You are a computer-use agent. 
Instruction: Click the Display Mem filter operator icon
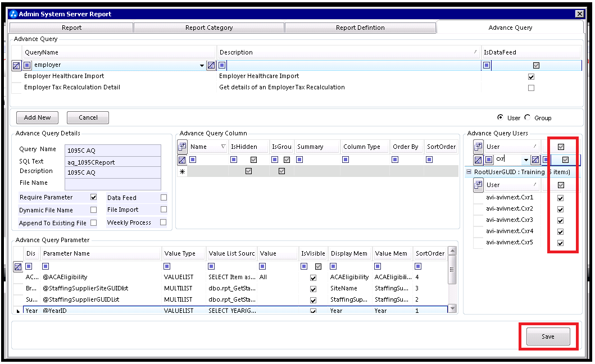[x=333, y=266]
